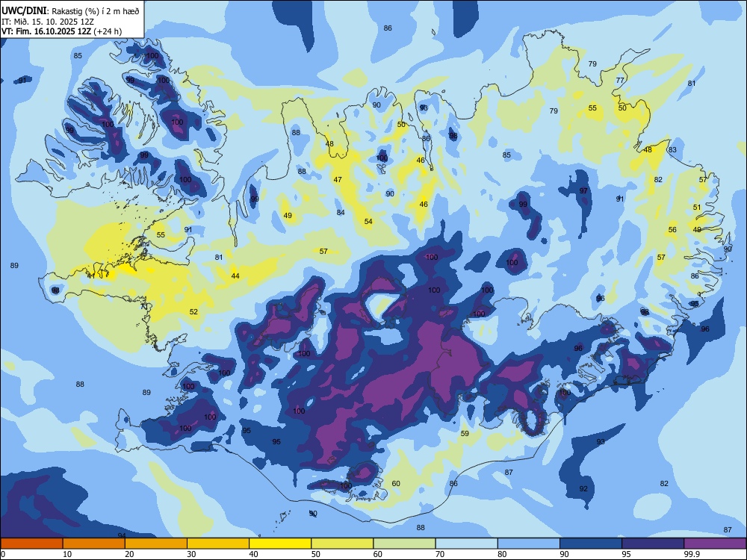Click the humidity value '77' on the map
747x560 pixels.
pos(620,80)
